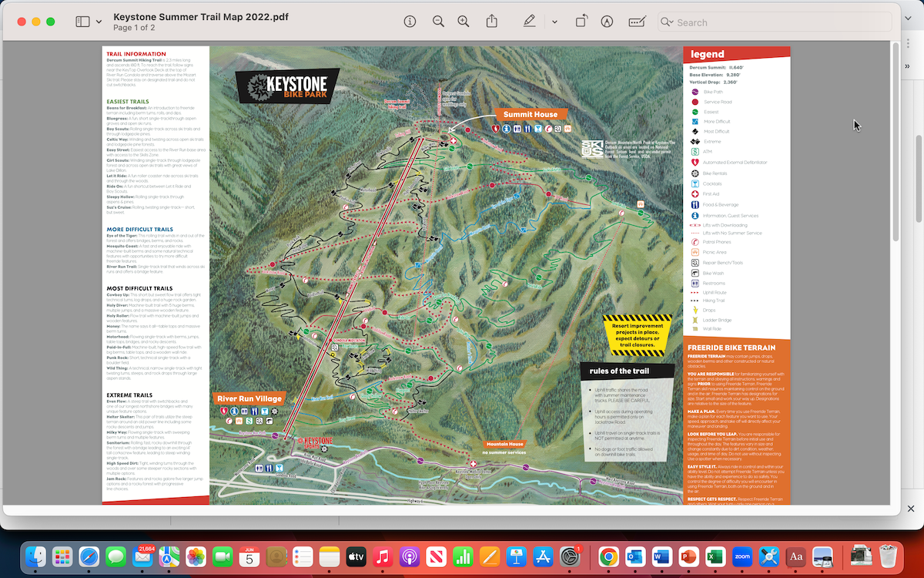Open search options magnifier dropdown
Image resolution: width=924 pixels, height=578 pixels.
(x=666, y=22)
